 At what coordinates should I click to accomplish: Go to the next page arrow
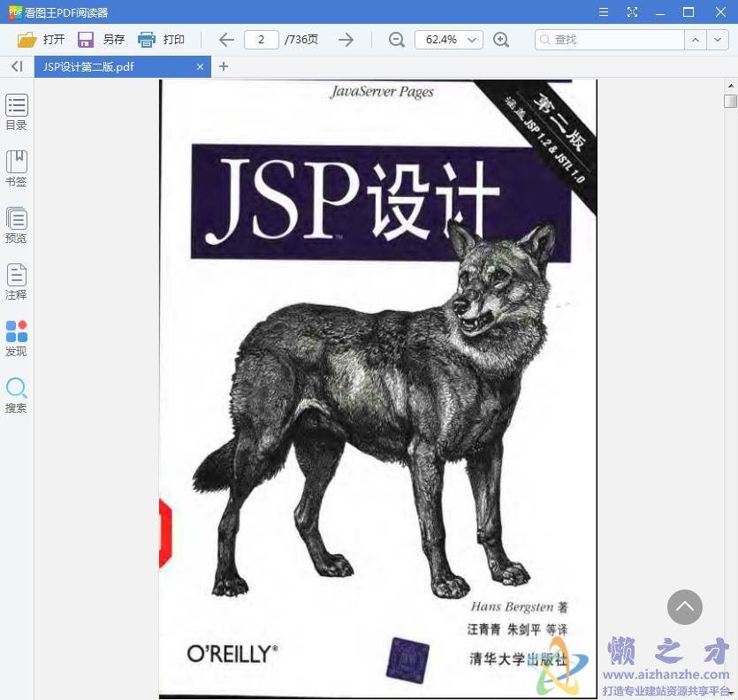coord(346,40)
